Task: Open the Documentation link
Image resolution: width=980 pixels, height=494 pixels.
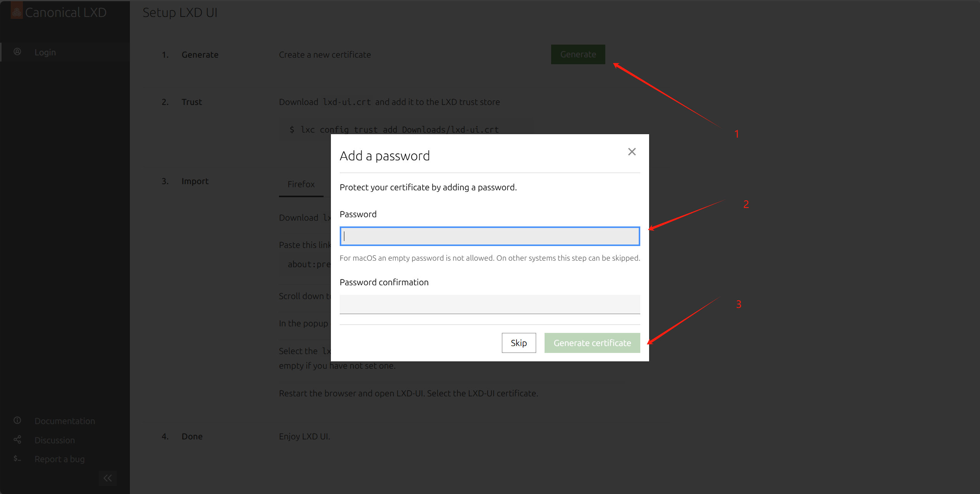Action: coord(65,421)
